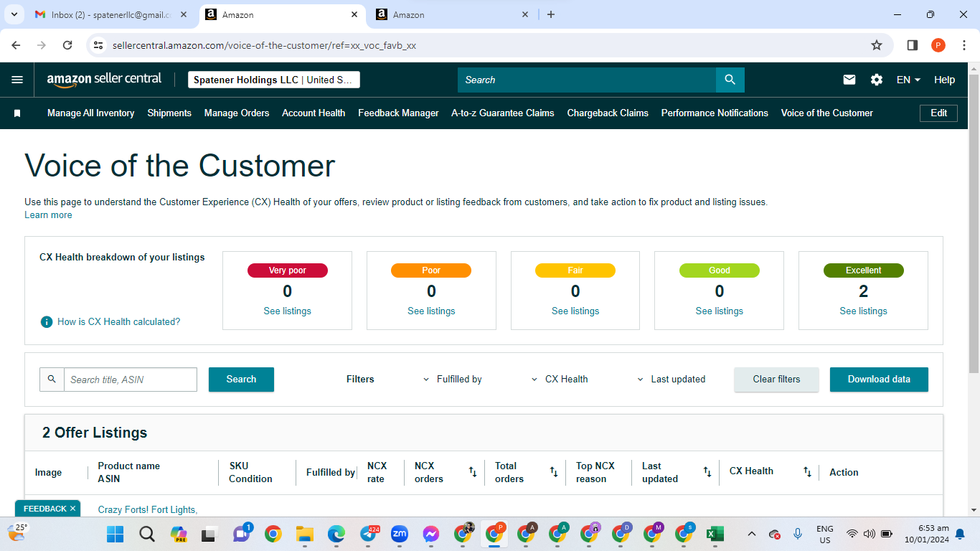980x551 pixels.
Task: Go back to previous page
Action: tap(16, 45)
